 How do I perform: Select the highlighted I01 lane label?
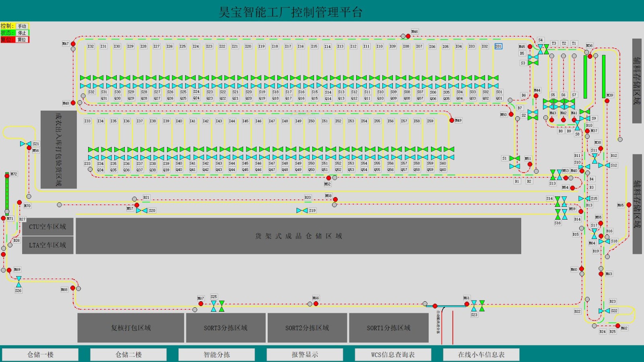(498, 46)
